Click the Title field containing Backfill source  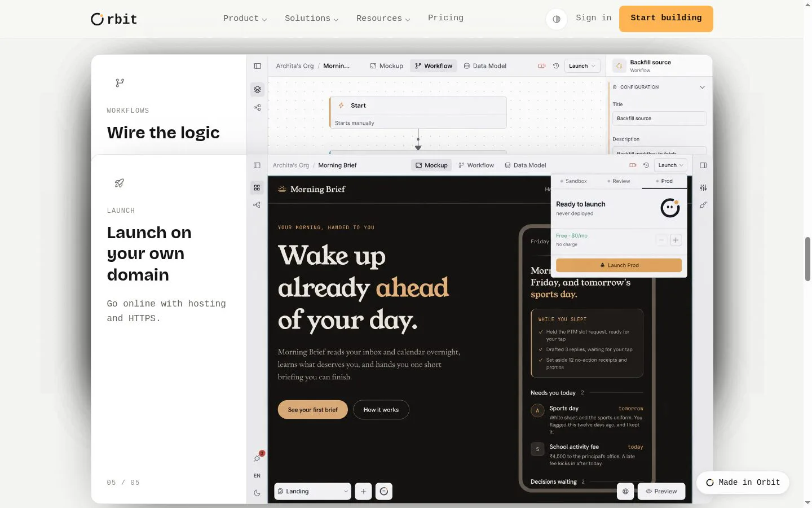click(659, 119)
